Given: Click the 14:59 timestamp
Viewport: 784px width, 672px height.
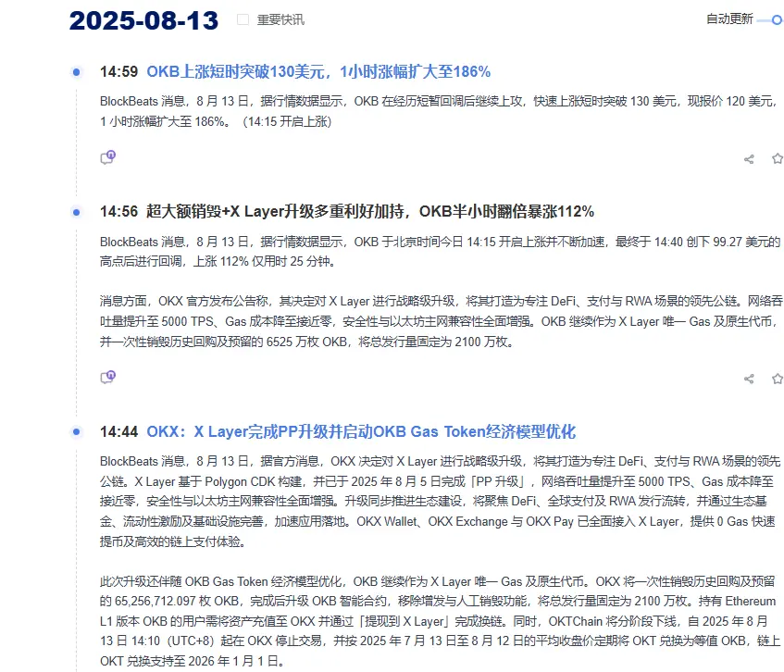Looking at the screenshot, I should (x=119, y=71).
